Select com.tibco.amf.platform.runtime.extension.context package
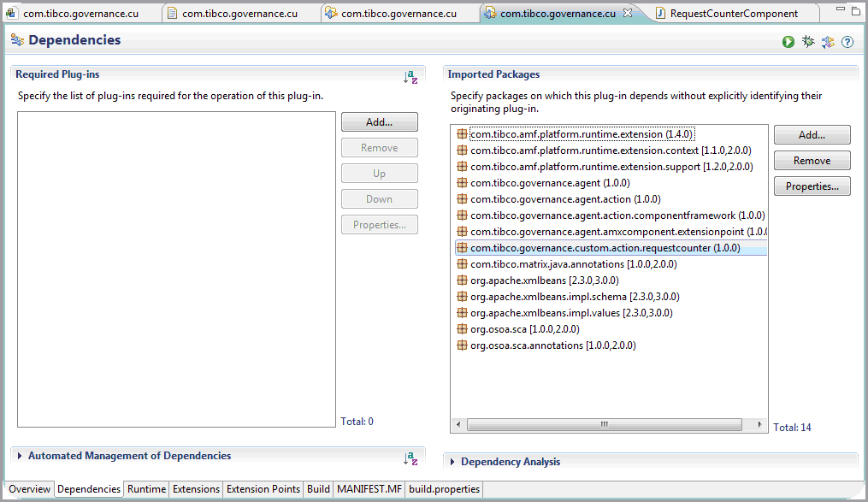Viewport: 868px width, 502px height. 611,151
